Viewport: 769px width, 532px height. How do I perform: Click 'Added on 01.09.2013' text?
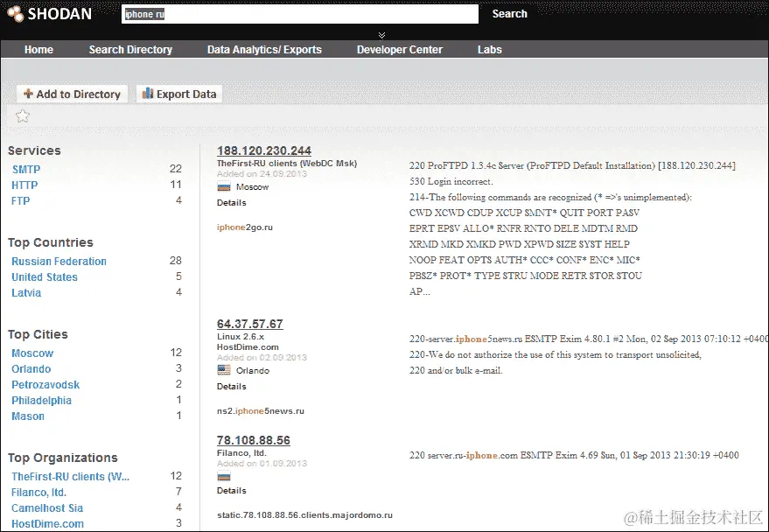(262, 464)
